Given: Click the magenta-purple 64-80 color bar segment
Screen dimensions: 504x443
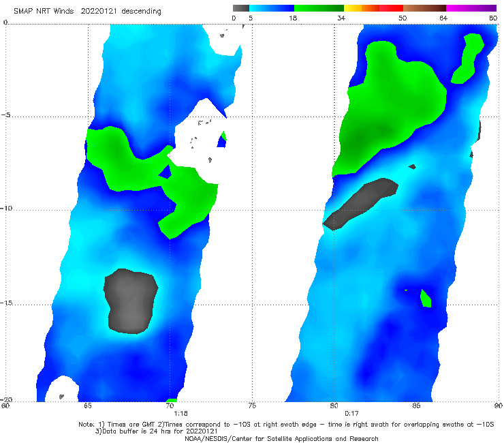Looking at the screenshot, I should pos(471,8).
